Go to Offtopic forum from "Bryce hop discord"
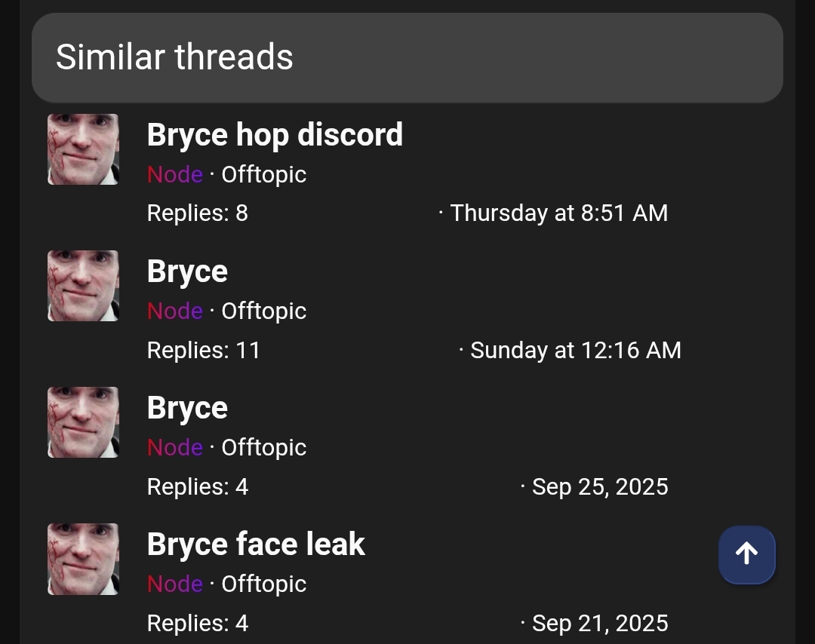The width and height of the screenshot is (815, 644). click(x=263, y=174)
